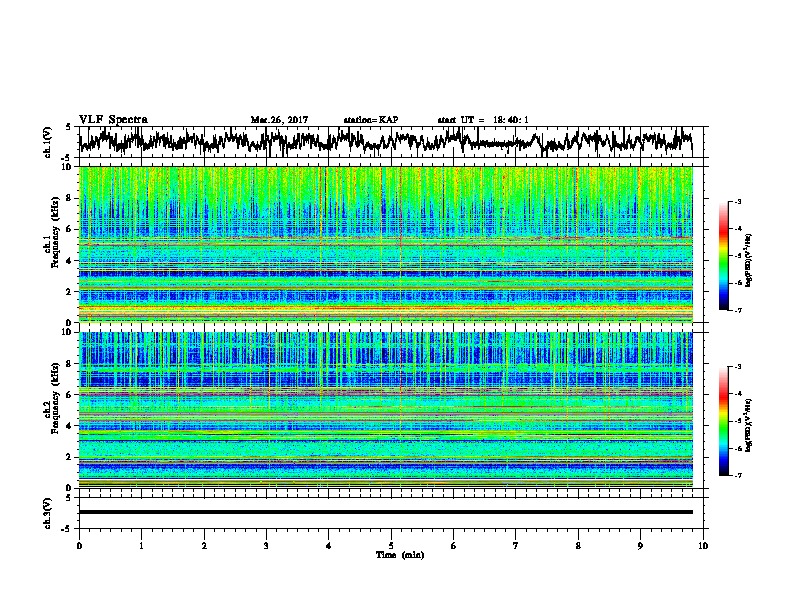Click the ch.2 color scale bar
The width and height of the screenshot is (792, 612).
pyautogui.click(x=723, y=421)
